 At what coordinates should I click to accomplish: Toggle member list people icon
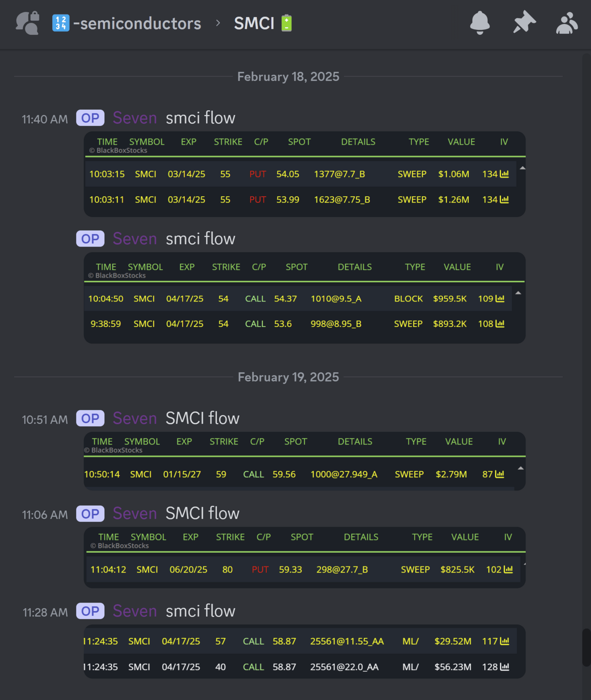coord(567,23)
